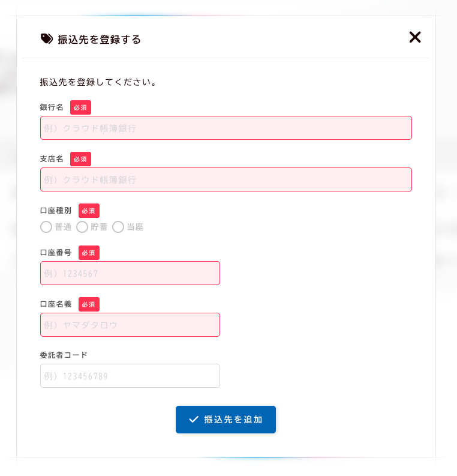Click into the 支店名 text field
Viewport: 457px width, 476px height.
pyautogui.click(x=226, y=179)
